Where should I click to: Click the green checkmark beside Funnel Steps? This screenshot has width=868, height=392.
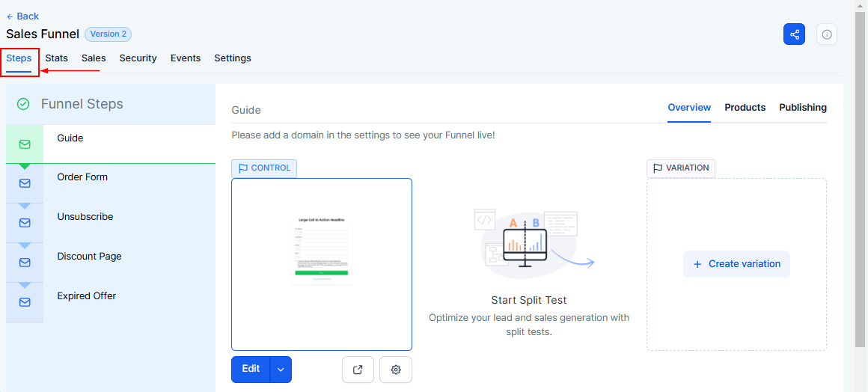(23, 104)
